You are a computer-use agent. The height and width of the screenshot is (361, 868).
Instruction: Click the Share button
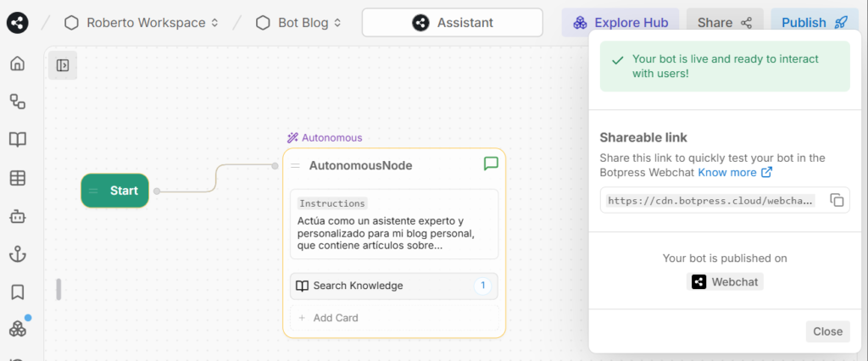coord(725,23)
